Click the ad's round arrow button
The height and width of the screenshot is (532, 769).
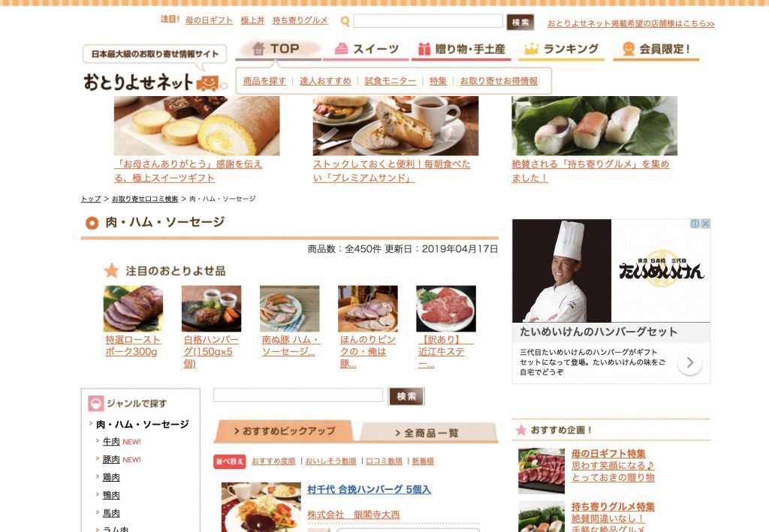(x=689, y=362)
